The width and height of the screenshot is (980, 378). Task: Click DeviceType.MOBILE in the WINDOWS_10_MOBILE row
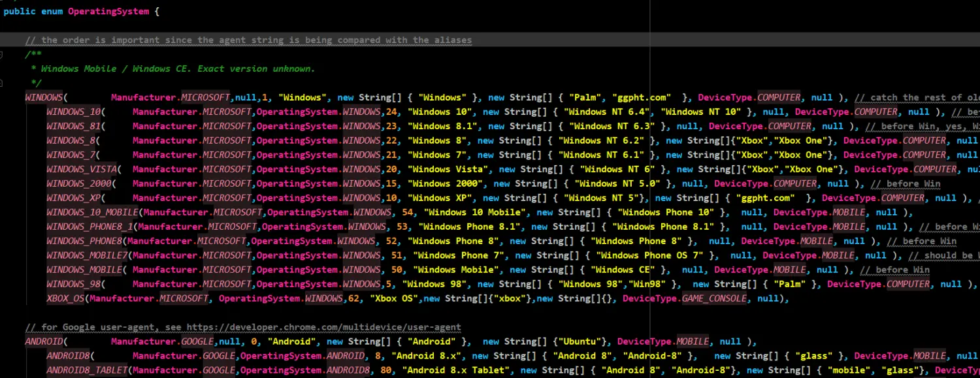click(820, 212)
